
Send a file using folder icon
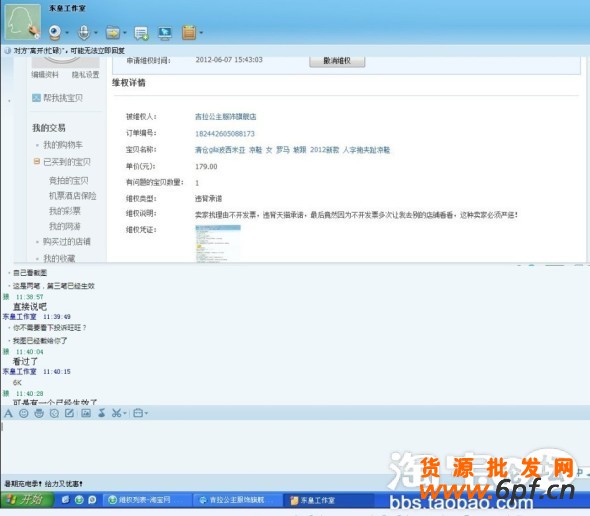coord(113,33)
